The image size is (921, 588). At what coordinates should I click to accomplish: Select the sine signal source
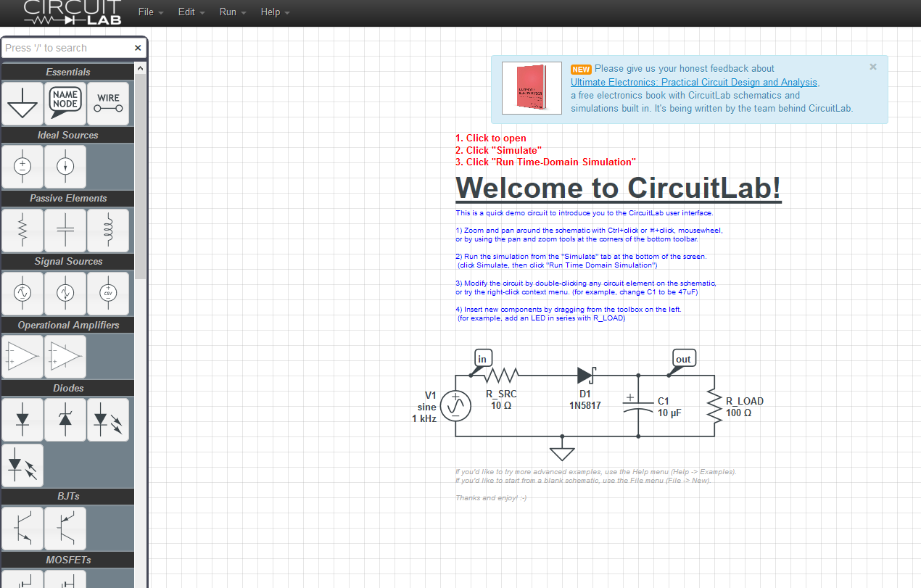(x=22, y=293)
